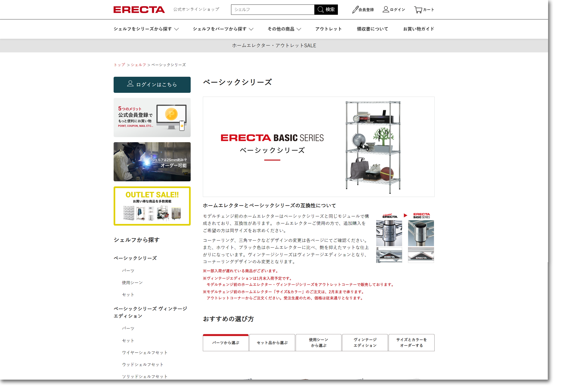Click the red arrow between Home ERECTA and BASIC SERIES images
This screenshot has width=566, height=392.
405,215
